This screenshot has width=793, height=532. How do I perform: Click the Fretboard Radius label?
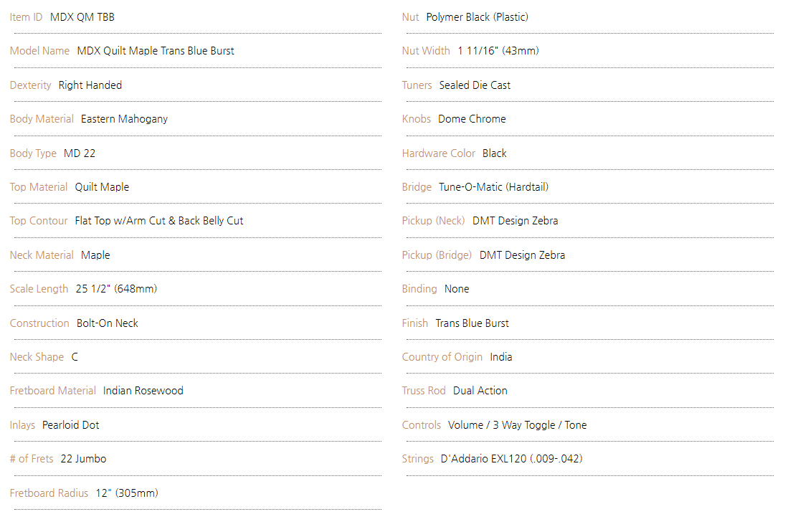[49, 493]
